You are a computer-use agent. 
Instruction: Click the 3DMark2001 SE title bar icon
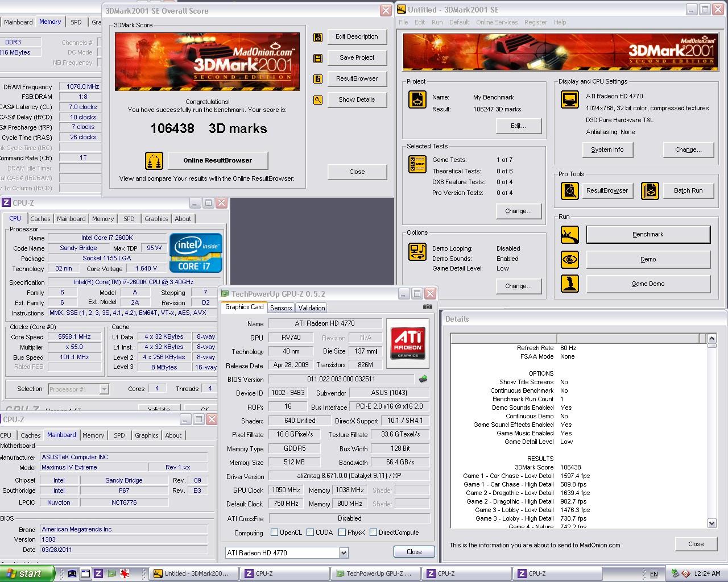pyautogui.click(x=402, y=10)
